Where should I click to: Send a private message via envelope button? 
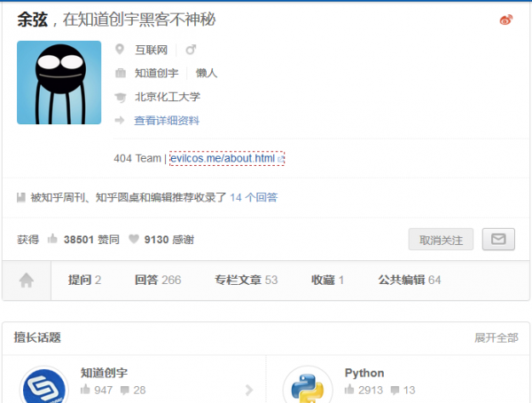point(498,239)
